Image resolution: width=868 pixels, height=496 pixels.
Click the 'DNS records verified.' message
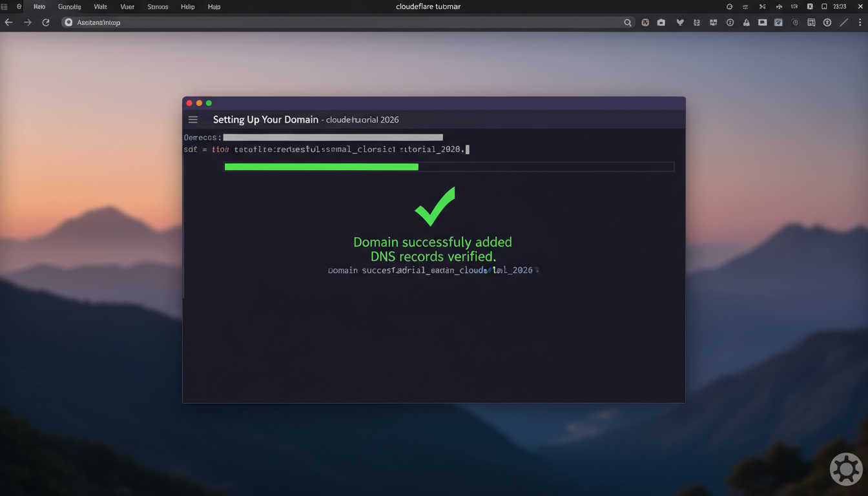click(433, 256)
